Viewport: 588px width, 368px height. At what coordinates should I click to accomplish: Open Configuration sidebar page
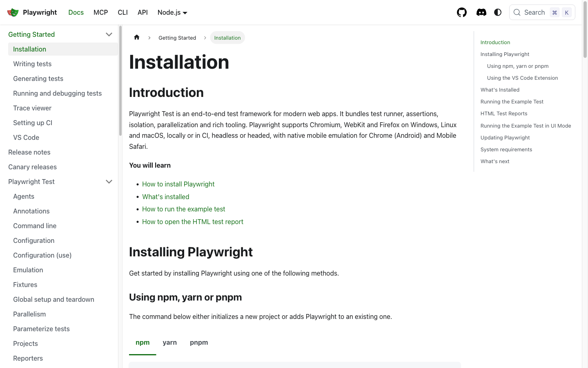(x=34, y=240)
